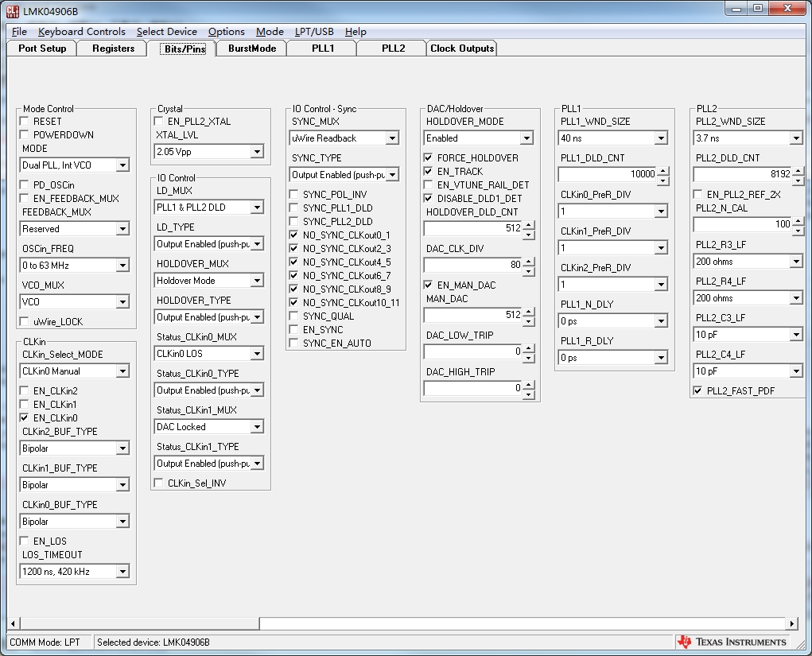Click the horizontal scrollbar right arrow

click(791, 623)
